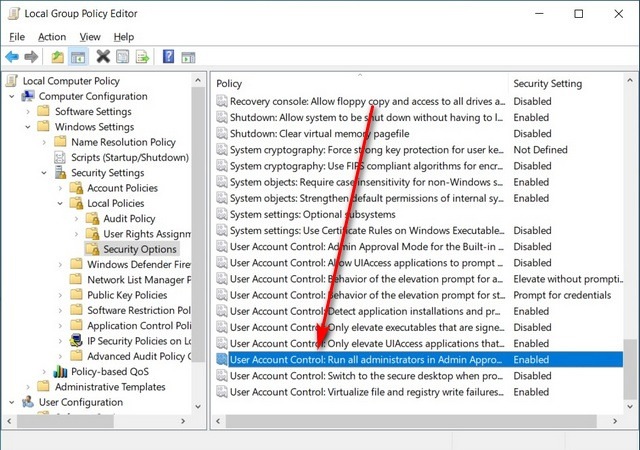Viewport: 640px width, 450px height.
Task: Click the Back arrow toolbar icon
Action: 12,57
